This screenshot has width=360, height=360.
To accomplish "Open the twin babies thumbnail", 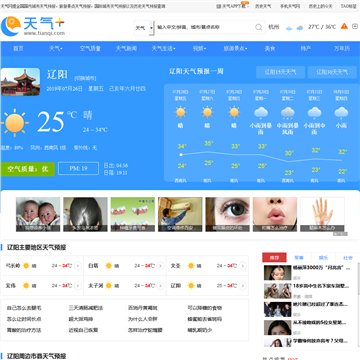I will 38,214.
